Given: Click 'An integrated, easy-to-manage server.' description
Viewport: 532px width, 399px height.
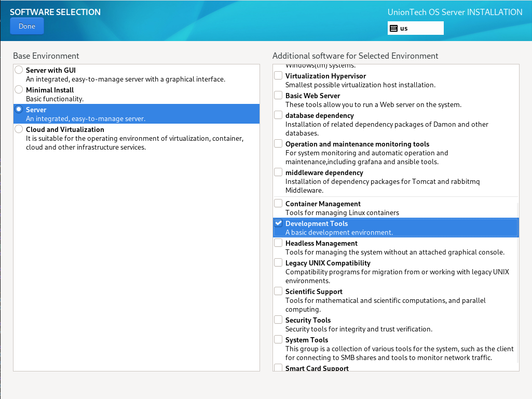Looking at the screenshot, I should [x=86, y=119].
